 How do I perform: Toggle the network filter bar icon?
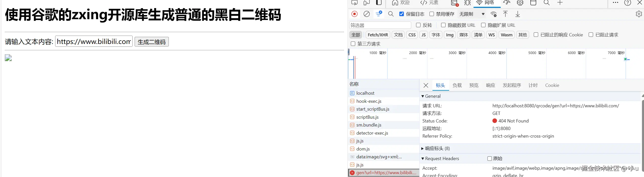[x=379, y=14]
